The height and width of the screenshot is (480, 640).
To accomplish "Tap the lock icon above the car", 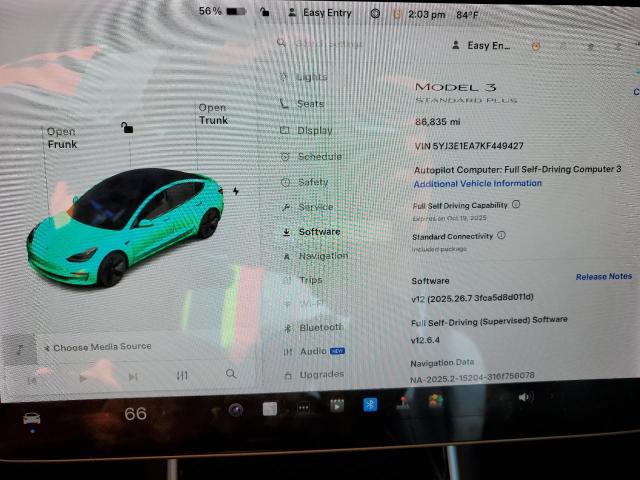I will coord(126,127).
